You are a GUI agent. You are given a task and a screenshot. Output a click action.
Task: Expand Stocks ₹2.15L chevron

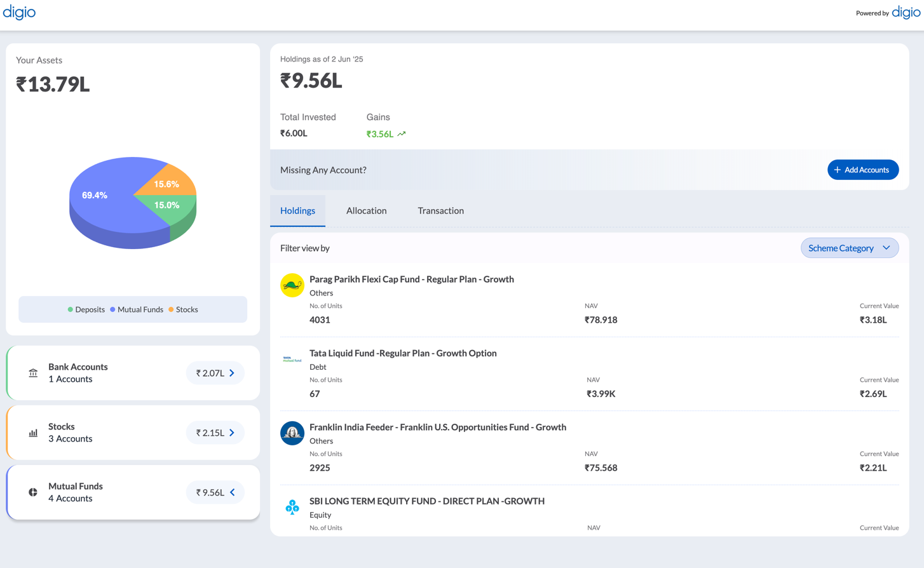click(x=232, y=433)
